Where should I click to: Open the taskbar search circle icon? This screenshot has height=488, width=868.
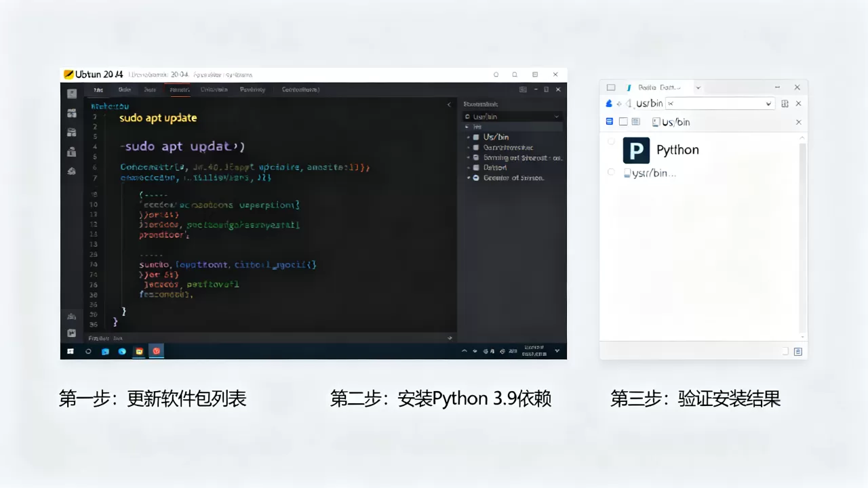[88, 351]
